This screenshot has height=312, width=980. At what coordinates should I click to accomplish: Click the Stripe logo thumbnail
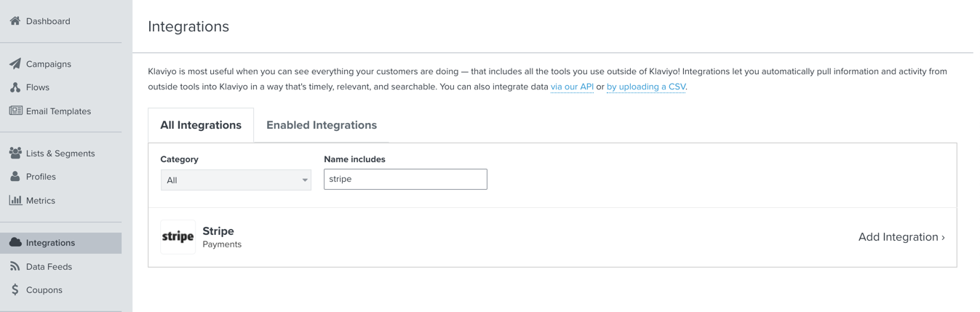(178, 236)
